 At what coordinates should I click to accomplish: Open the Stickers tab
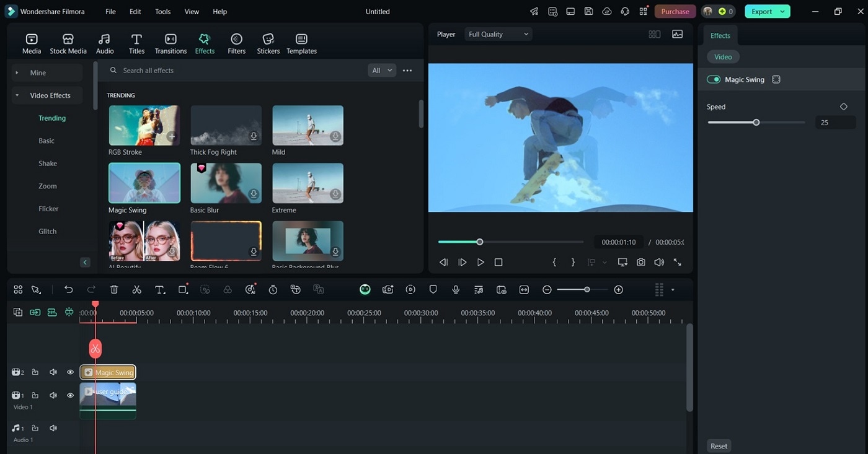tap(268, 44)
